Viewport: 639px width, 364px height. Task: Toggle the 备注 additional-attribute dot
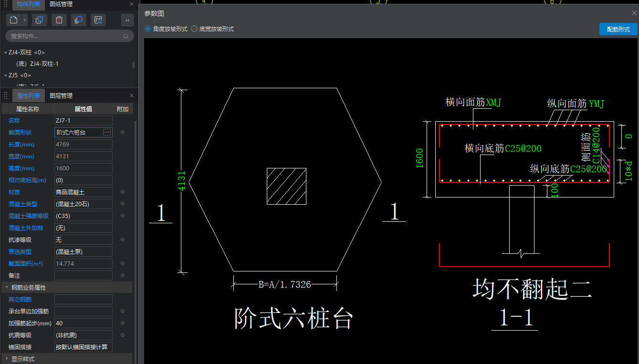click(x=123, y=275)
